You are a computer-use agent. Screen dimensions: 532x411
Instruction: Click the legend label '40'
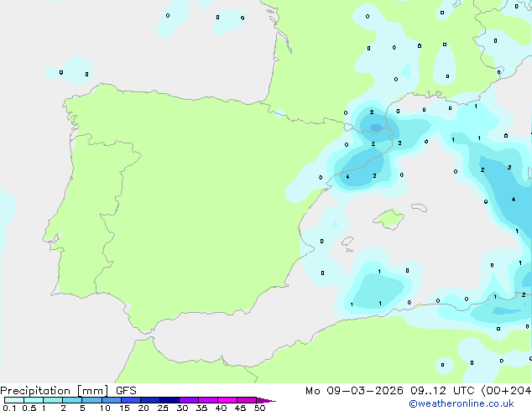221,408
